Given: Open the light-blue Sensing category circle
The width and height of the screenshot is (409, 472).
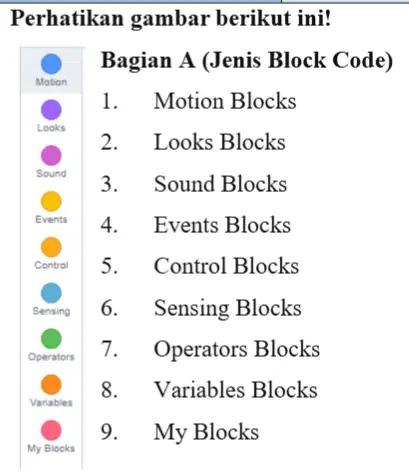Looking at the screenshot, I should pos(51,293).
